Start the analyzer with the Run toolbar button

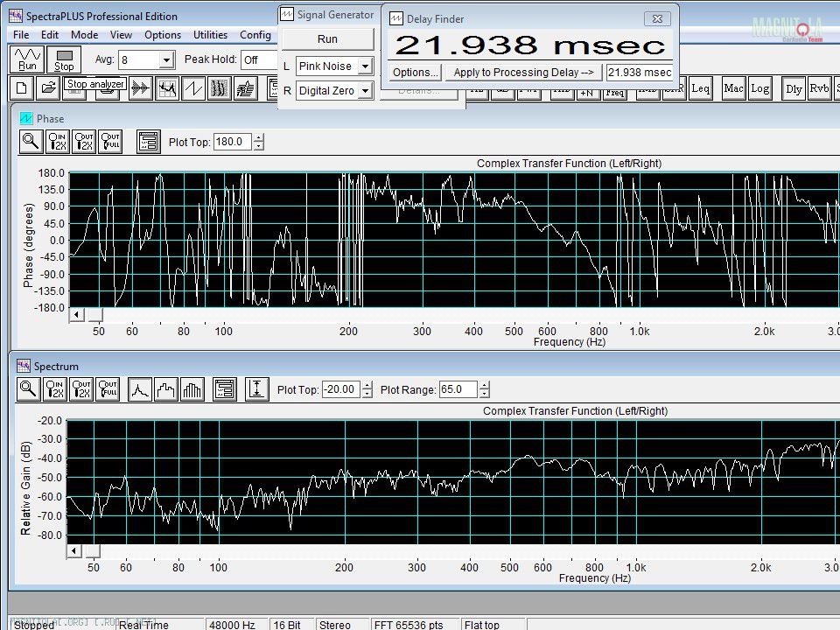[x=27, y=59]
